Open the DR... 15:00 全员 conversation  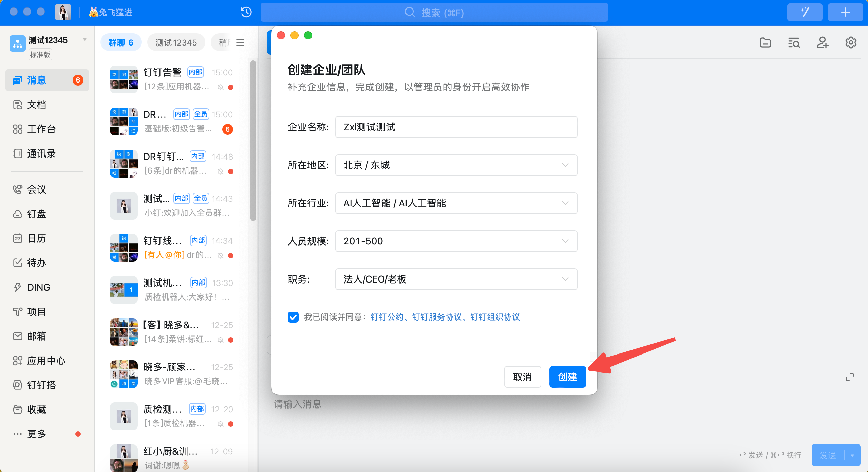(171, 122)
